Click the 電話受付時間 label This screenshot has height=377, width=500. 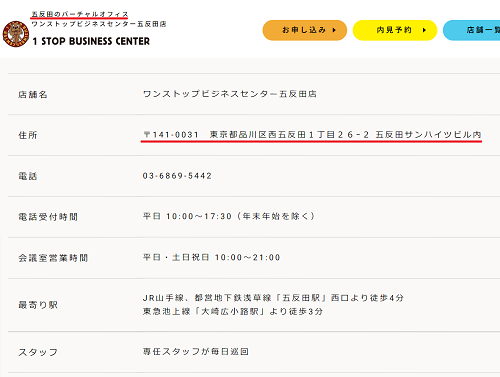coord(48,217)
